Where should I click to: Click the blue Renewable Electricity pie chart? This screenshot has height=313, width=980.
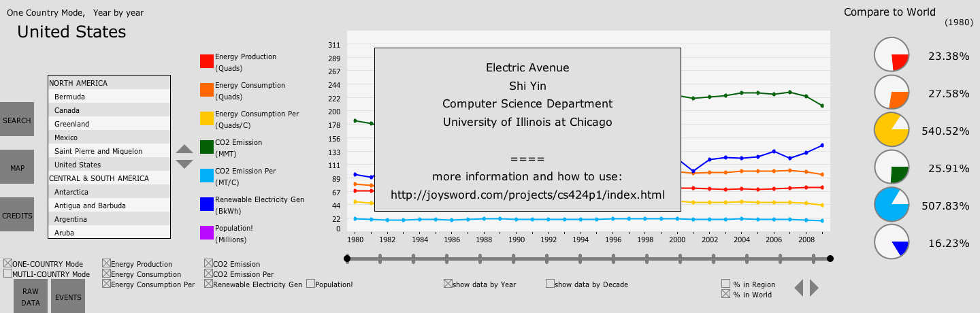(892, 242)
